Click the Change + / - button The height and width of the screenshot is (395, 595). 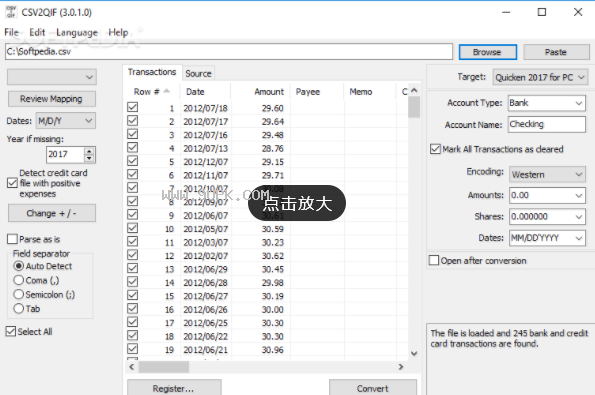[x=52, y=213]
